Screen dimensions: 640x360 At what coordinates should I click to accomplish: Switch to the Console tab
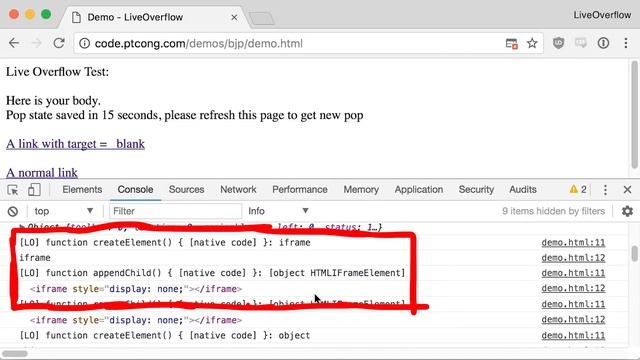[x=135, y=190]
